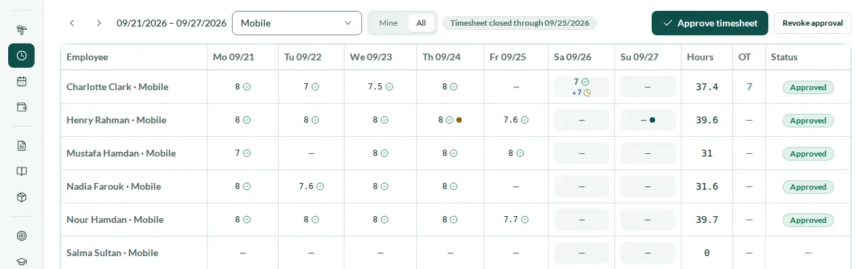
Task: Click Mustafa Hamdan's Approved status badge
Action: [x=808, y=154]
